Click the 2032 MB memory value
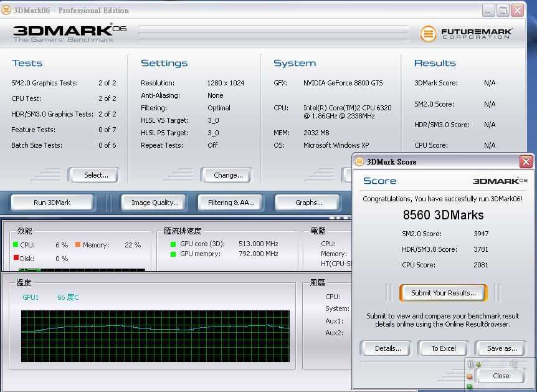The height and width of the screenshot is (392, 537). tap(316, 133)
